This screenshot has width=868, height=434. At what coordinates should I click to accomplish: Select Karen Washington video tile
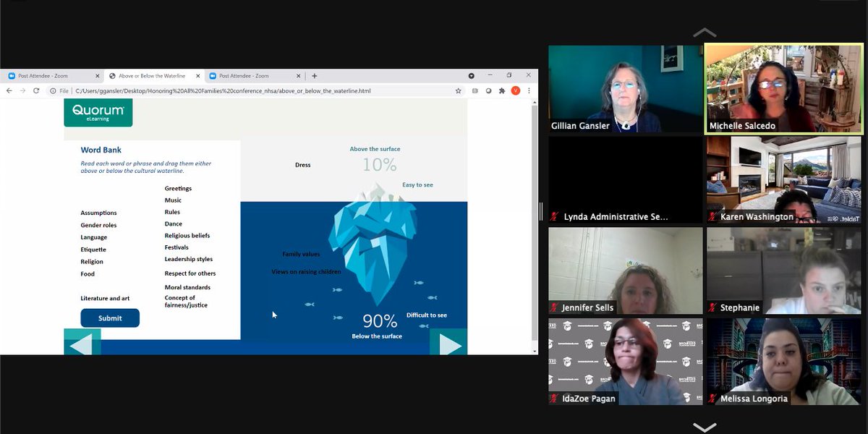pyautogui.click(x=784, y=180)
